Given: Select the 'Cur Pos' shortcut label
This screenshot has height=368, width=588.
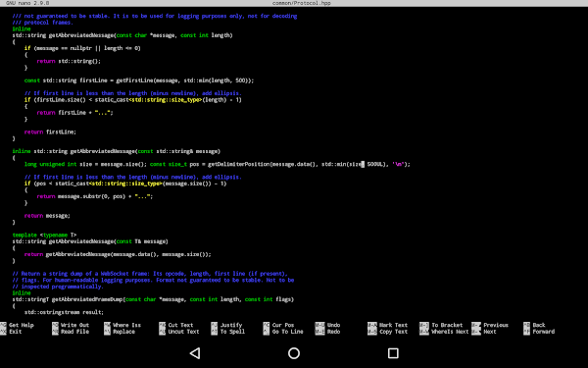Looking at the screenshot, I should pos(283,325).
